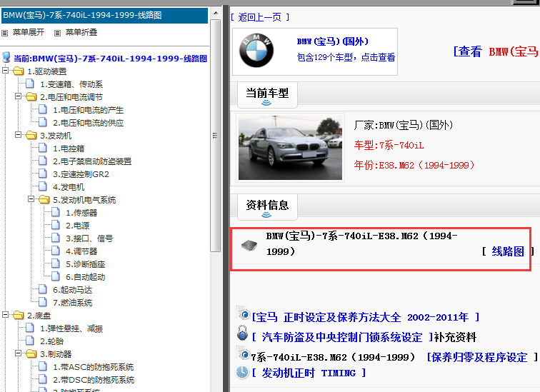The height and width of the screenshot is (392, 540).
Task: Click the folder icon for 1.驱动装置
Action: point(19,71)
